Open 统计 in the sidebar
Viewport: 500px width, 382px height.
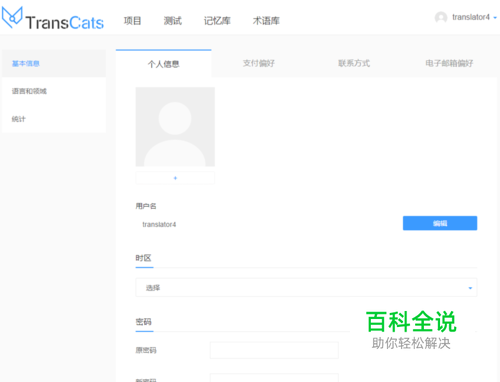pyautogui.click(x=54, y=119)
